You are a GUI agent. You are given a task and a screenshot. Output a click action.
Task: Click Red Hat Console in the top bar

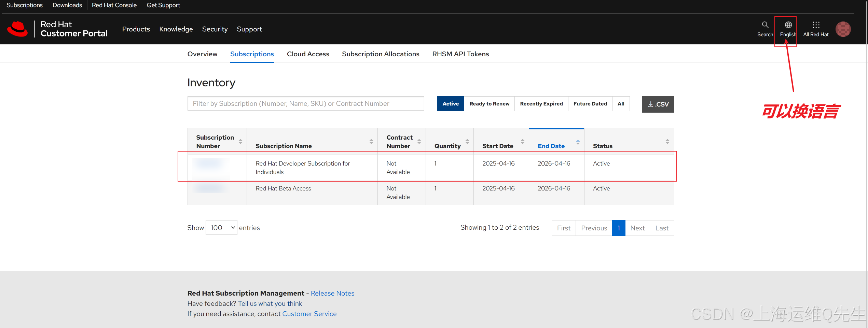[114, 5]
